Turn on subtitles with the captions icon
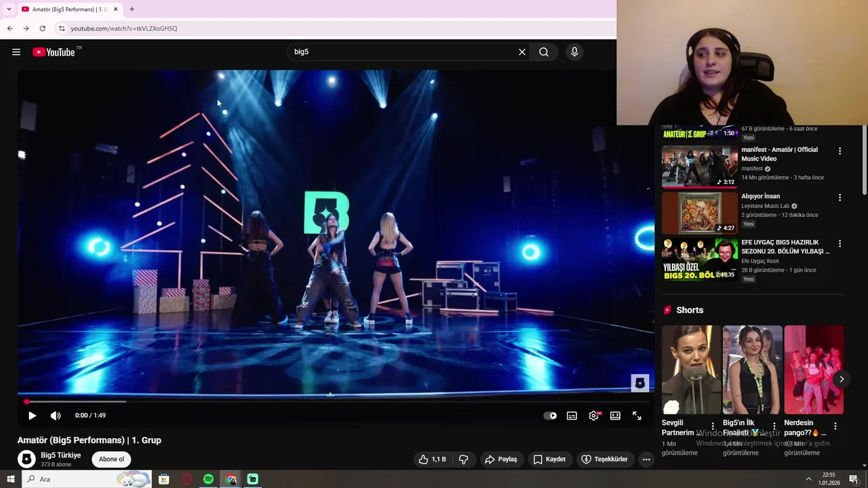This screenshot has width=868, height=488. 572,415
